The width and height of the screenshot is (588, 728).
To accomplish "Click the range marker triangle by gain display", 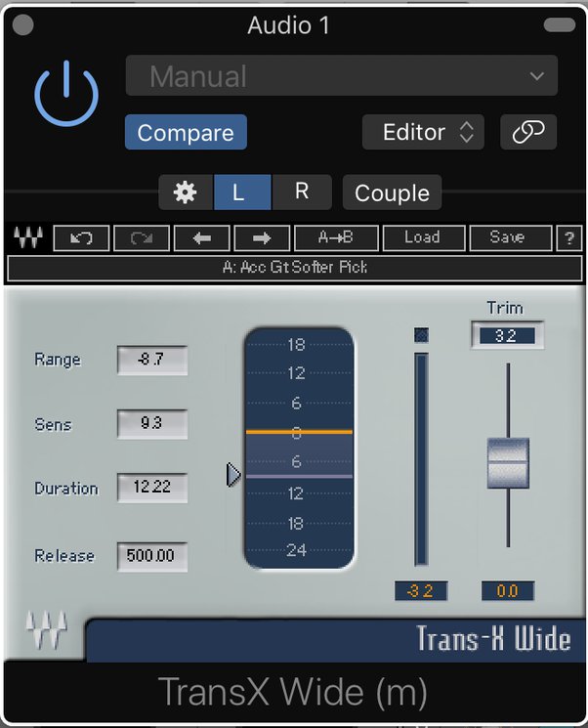I will (233, 475).
